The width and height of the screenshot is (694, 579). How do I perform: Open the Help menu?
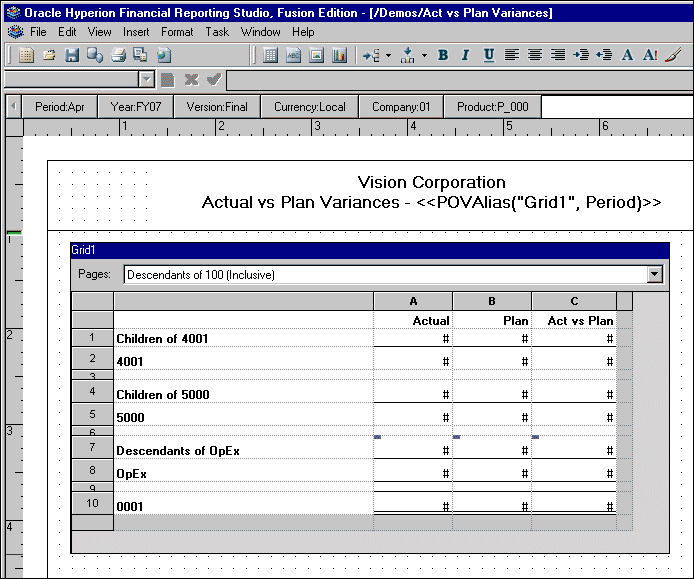click(x=303, y=32)
